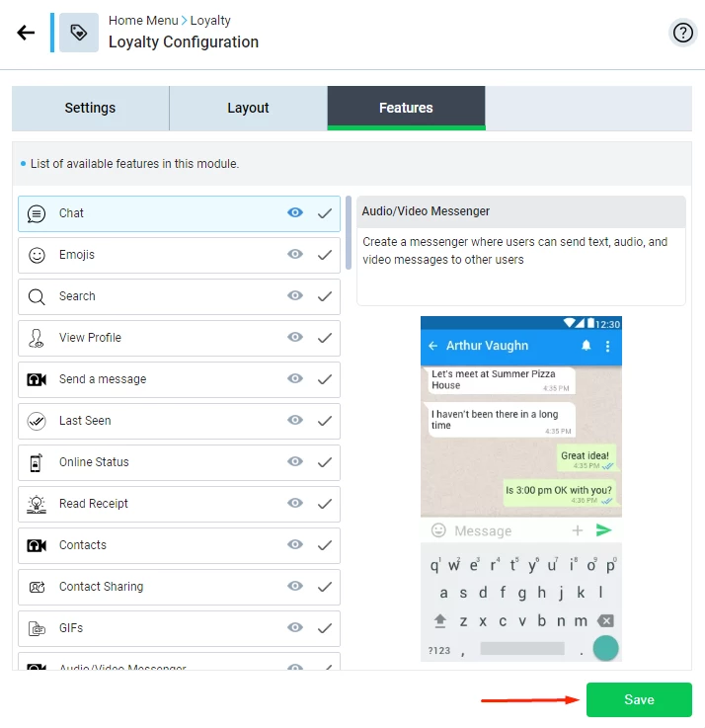This screenshot has height=728, width=705.
Task: Click the View Profile person icon
Action: tap(37, 338)
